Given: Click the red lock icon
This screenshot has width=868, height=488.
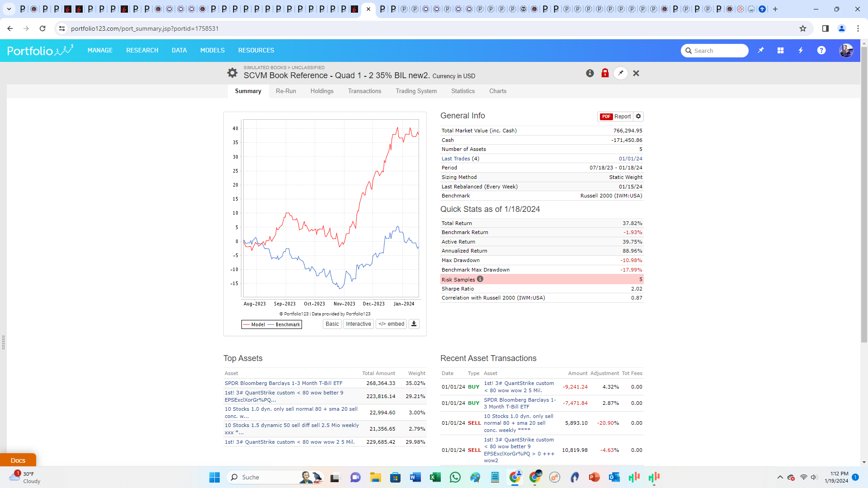Looking at the screenshot, I should (605, 73).
